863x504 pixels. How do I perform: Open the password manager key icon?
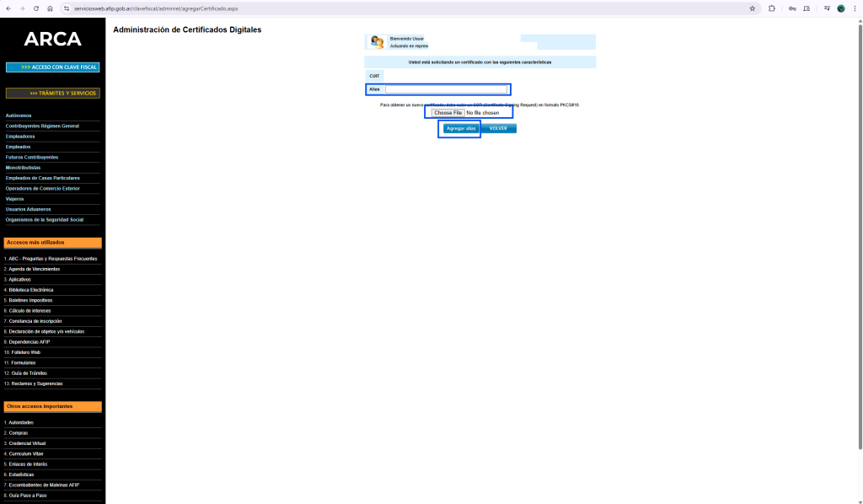click(x=792, y=8)
